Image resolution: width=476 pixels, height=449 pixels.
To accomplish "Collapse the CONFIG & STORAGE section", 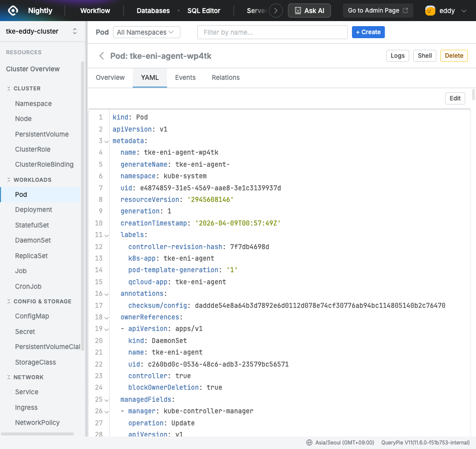I will tap(9, 301).
